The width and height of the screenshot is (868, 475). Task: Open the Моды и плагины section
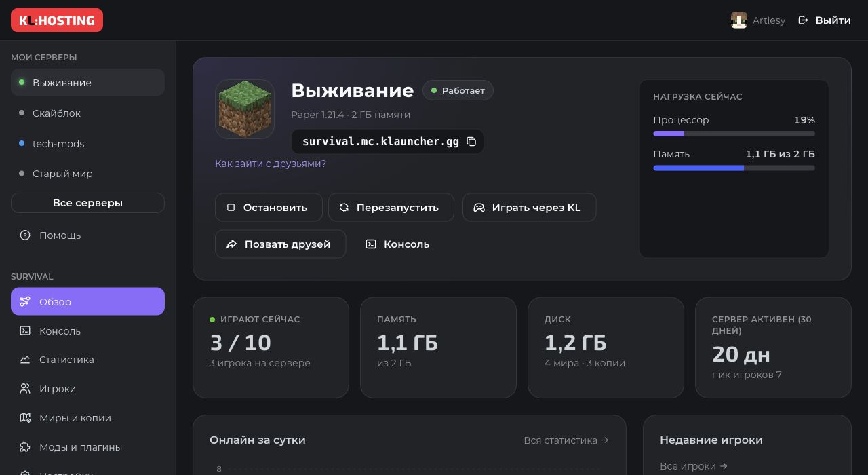[87, 447]
